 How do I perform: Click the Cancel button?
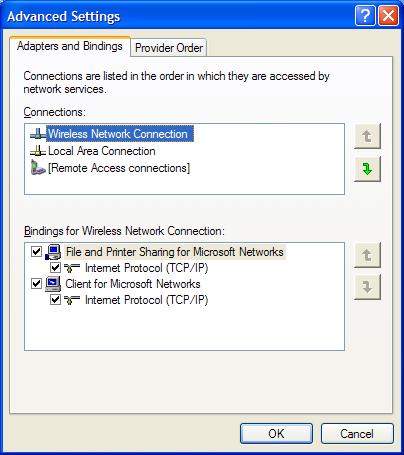click(x=357, y=434)
